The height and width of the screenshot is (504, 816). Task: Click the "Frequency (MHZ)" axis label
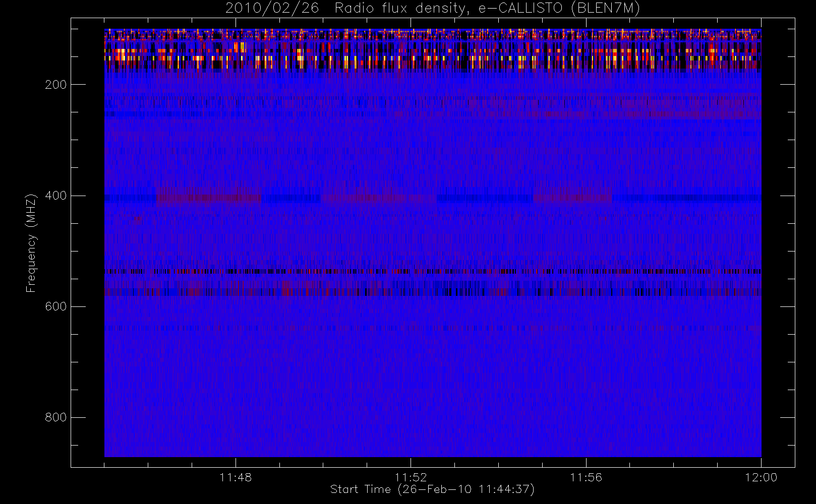pyautogui.click(x=31, y=243)
